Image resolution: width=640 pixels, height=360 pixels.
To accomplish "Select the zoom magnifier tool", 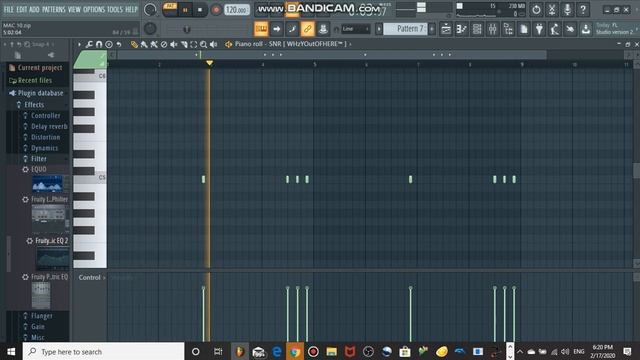I will pyautogui.click(x=204, y=44).
